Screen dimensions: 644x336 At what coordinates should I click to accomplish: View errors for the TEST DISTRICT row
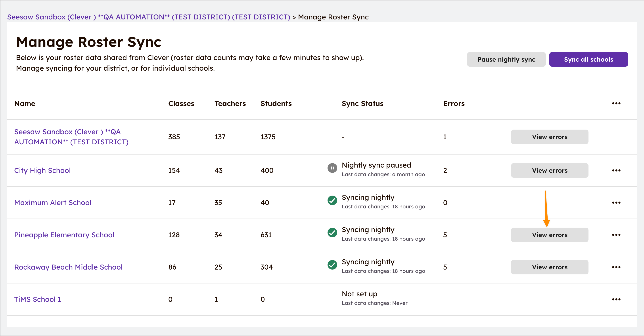[549, 137]
